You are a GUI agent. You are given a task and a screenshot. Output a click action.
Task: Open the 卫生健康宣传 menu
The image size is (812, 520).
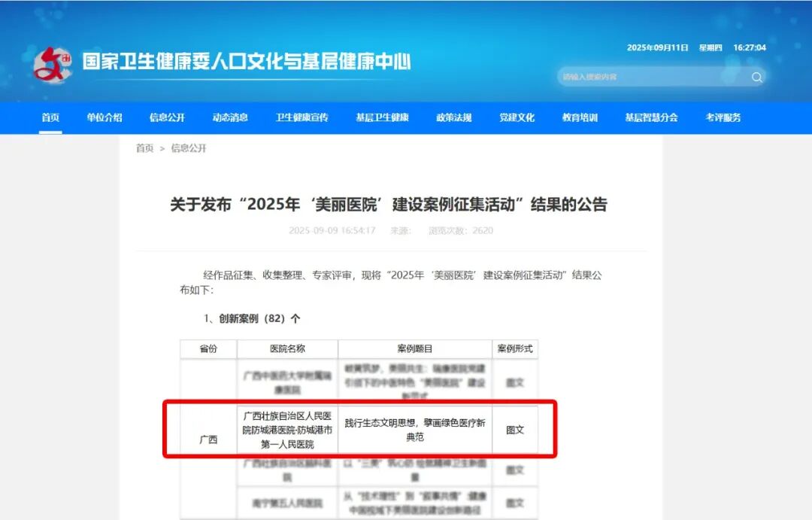click(x=301, y=117)
